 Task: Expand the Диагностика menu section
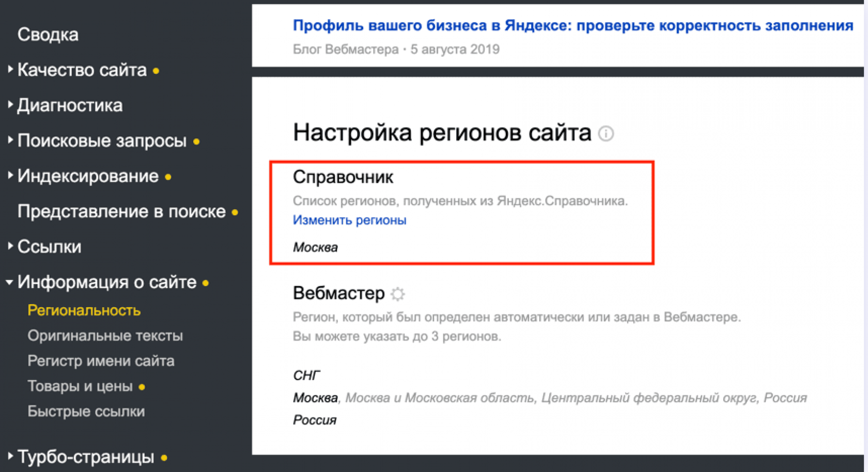click(x=70, y=105)
